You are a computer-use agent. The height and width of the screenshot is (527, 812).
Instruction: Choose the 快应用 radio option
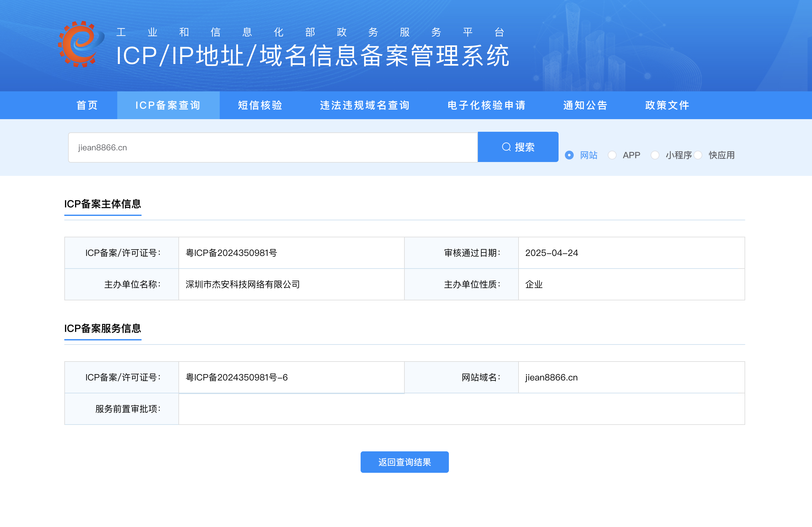[x=698, y=155]
